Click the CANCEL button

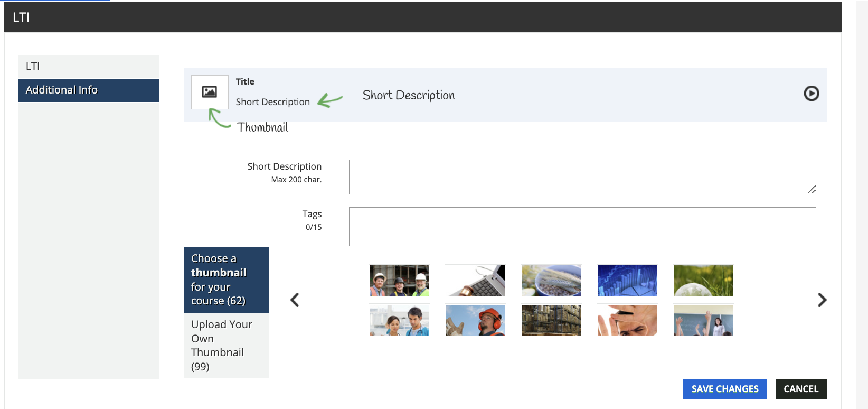point(800,389)
